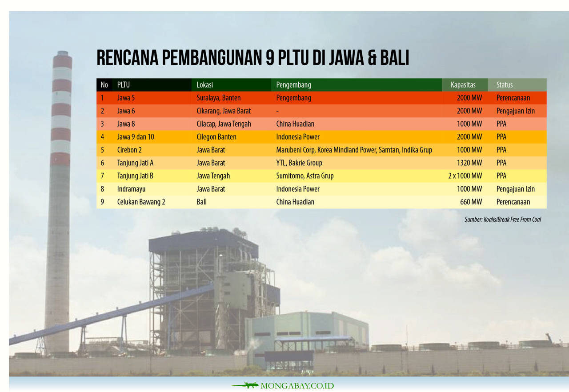The image size is (569, 392).
Task: Select the 'Cilacap, Jawa Tengah' cell
Action: (224, 124)
